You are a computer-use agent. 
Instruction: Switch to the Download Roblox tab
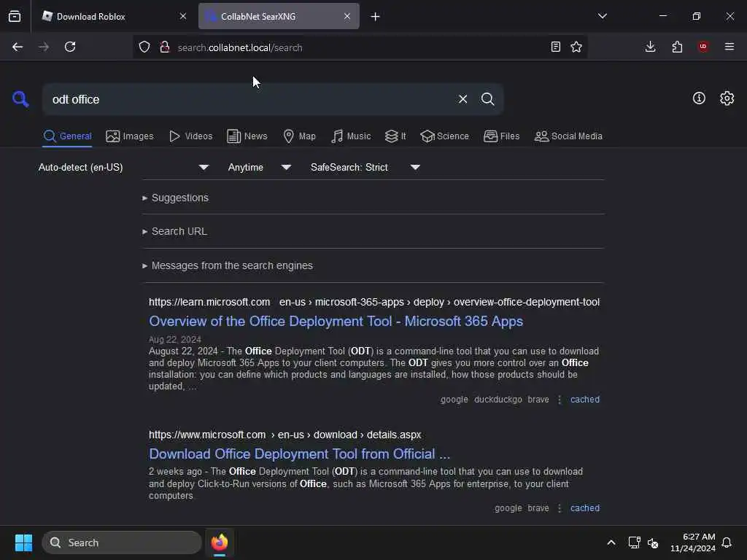[113, 16]
